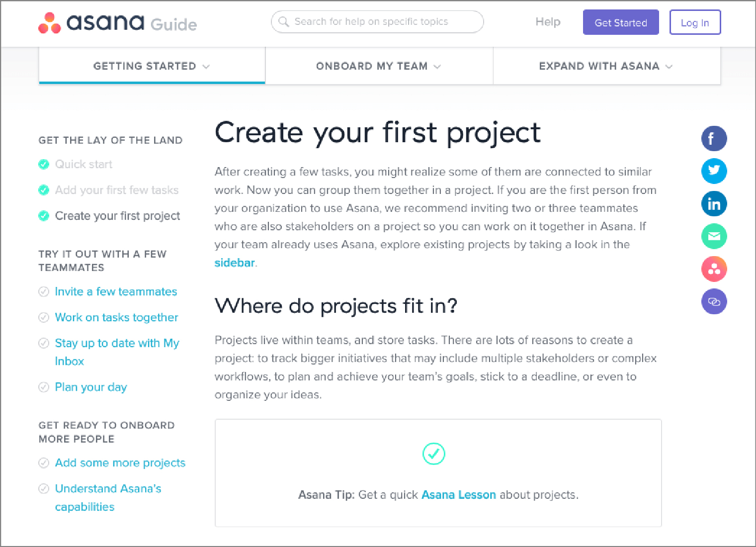This screenshot has width=756, height=547.
Task: Expand the Getting Started dropdown chevron
Action: click(207, 66)
